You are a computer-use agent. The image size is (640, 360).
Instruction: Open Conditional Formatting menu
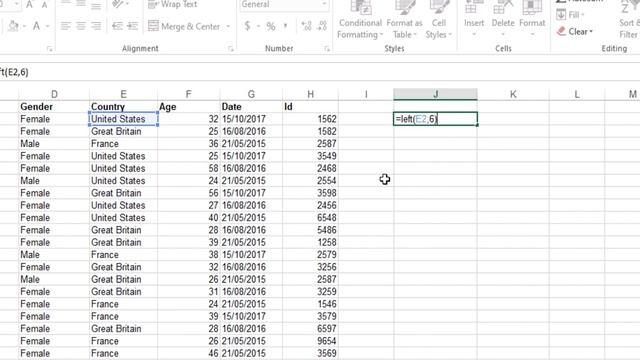[360, 20]
